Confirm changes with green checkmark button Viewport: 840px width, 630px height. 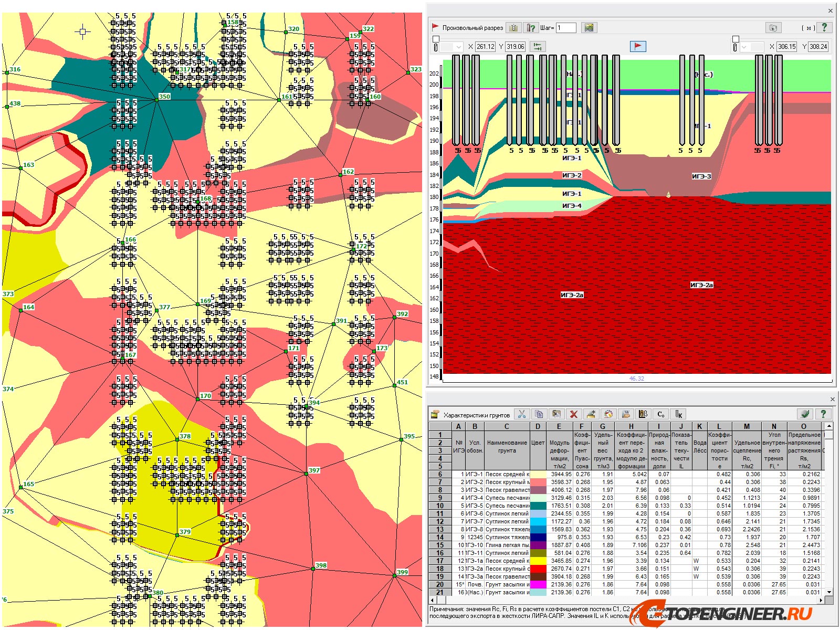pyautogui.click(x=804, y=414)
